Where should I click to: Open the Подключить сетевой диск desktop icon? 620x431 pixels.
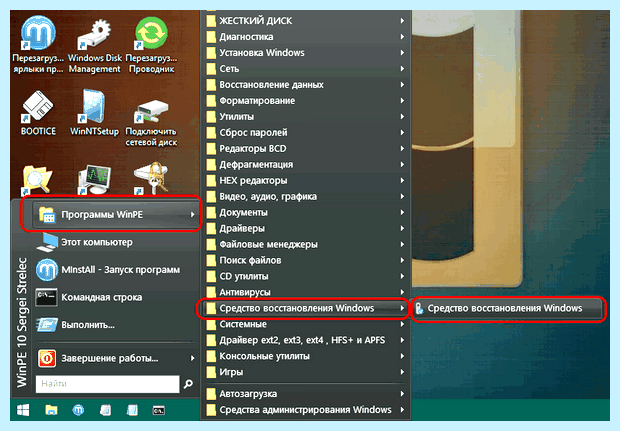(151, 123)
